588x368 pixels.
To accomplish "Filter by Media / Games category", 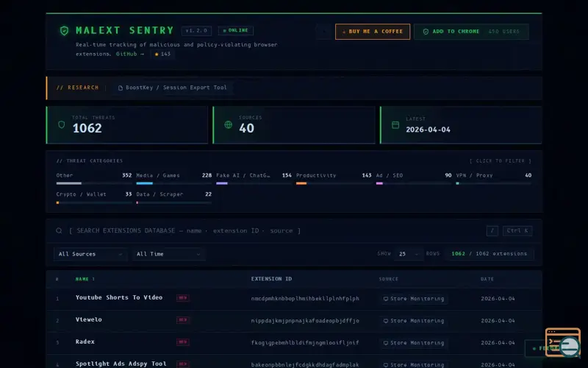I will coord(173,179).
